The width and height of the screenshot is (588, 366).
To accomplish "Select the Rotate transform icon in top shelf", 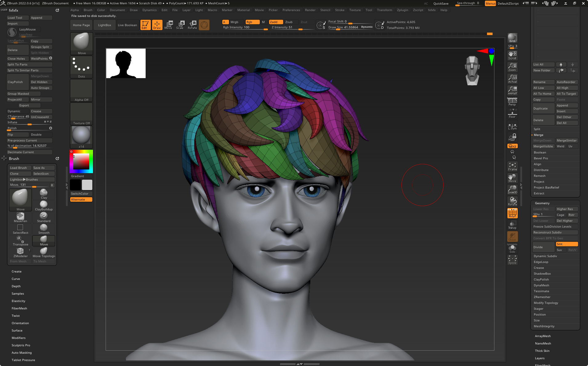I will (192, 25).
